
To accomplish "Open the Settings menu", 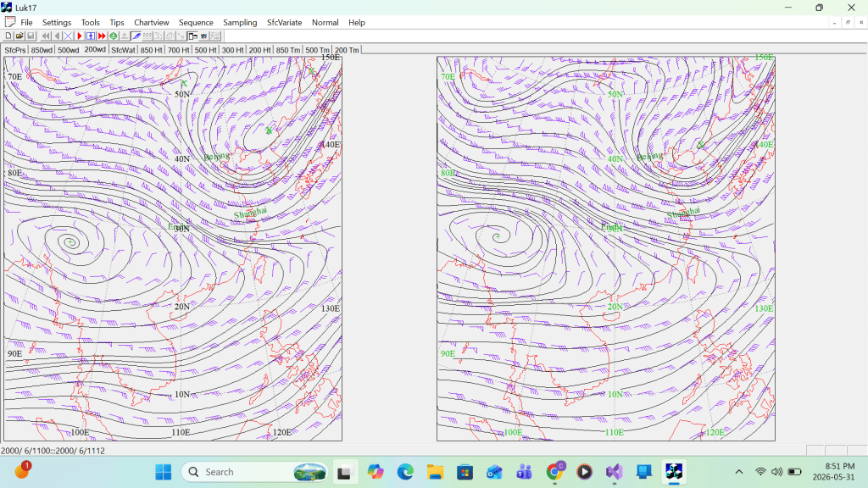I will [x=57, y=23].
